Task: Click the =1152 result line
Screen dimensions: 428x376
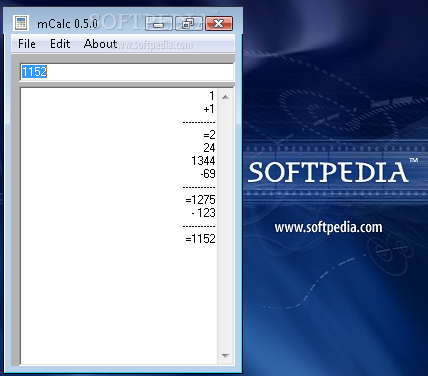Action: pos(200,239)
